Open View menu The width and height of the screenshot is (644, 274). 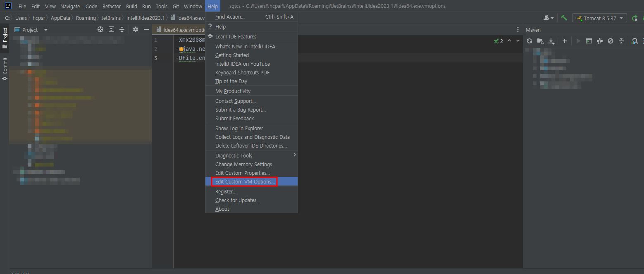[50, 6]
